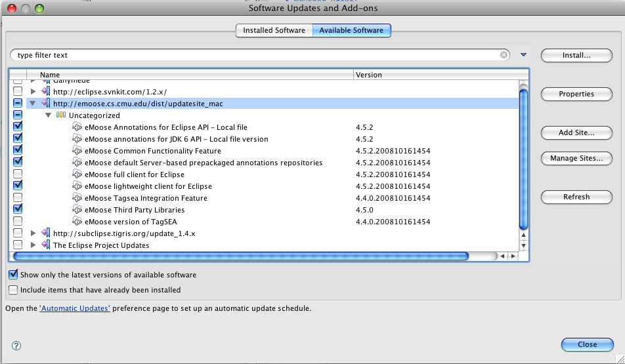Click the emoose update site icon
This screenshot has width=625, height=364.
pyautogui.click(x=45, y=103)
